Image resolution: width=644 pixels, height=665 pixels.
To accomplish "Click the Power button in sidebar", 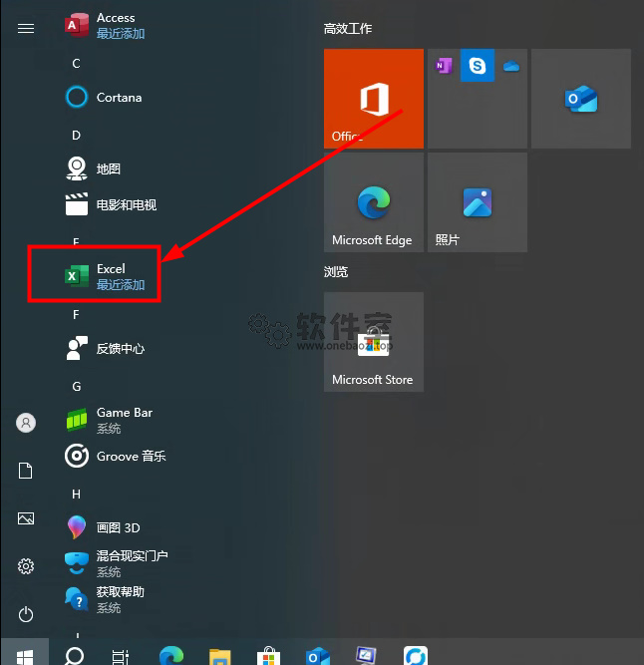I will [26, 614].
